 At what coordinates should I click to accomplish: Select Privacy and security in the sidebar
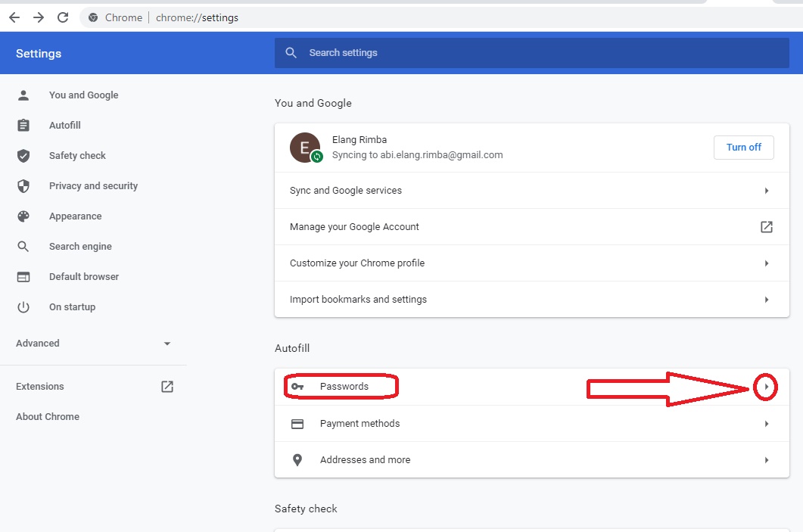(93, 186)
